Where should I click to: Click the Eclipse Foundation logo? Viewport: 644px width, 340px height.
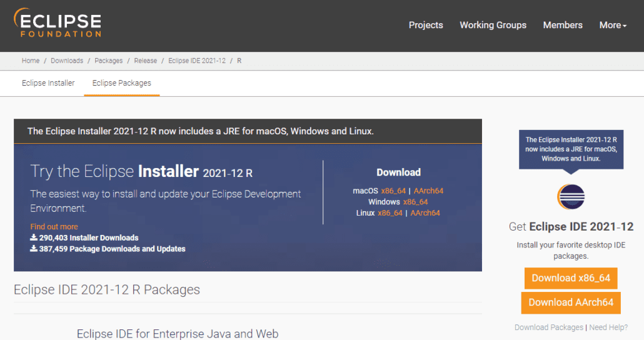58,23
